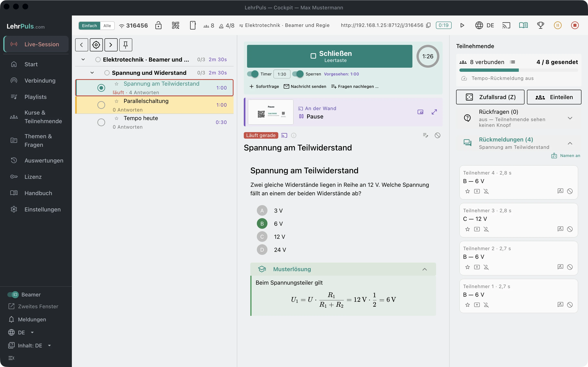Expand the Rückfragen (0) panel
Image resolution: width=588 pixels, height=367 pixels.
[570, 118]
